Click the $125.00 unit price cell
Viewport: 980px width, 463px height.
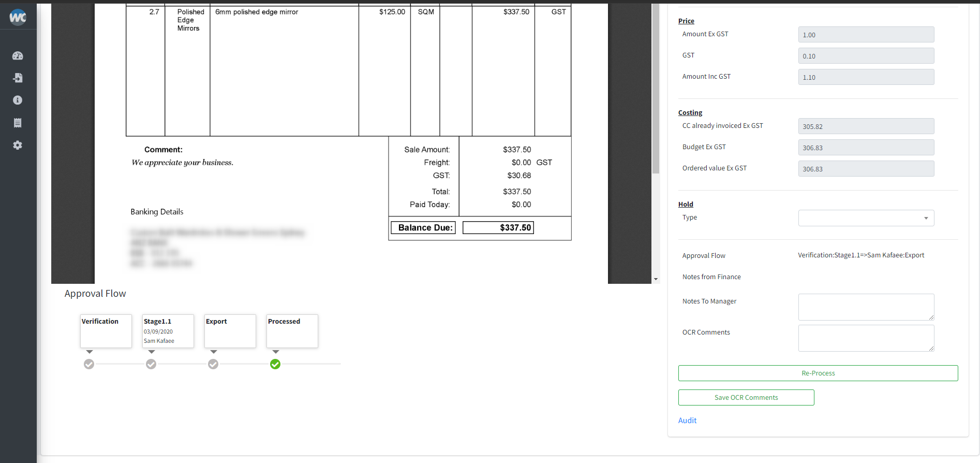(392, 12)
